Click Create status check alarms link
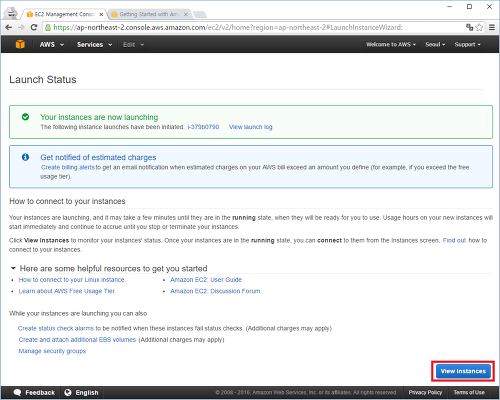This screenshot has height=400, width=500. coord(56,328)
